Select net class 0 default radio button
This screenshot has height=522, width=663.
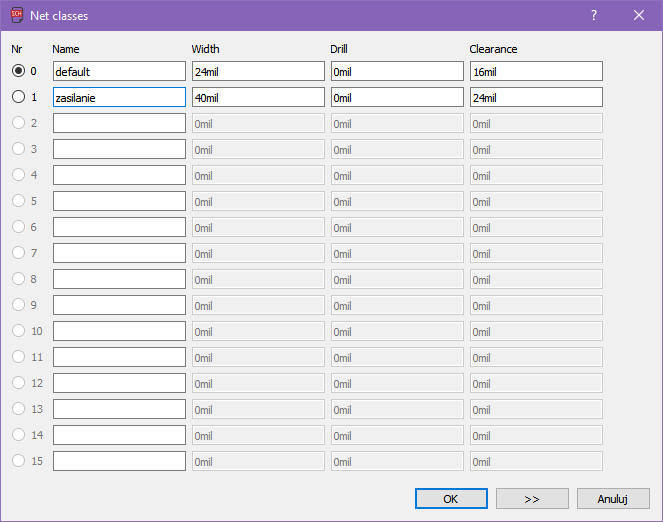coord(19,71)
